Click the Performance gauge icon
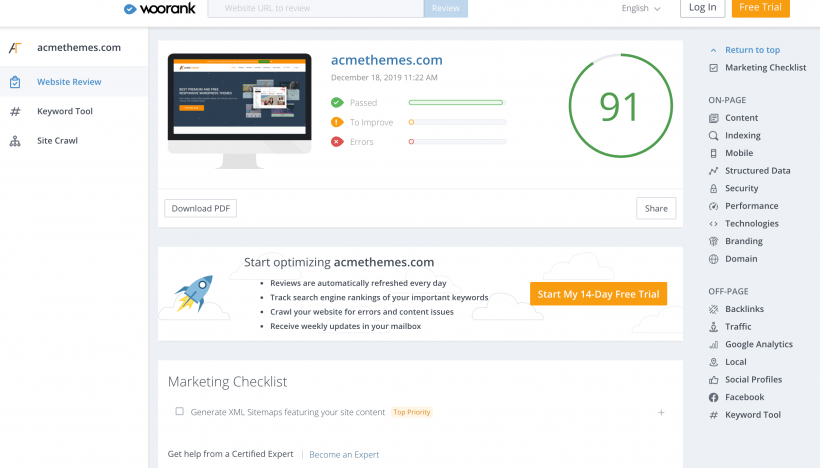The height and width of the screenshot is (468, 820). (713, 206)
